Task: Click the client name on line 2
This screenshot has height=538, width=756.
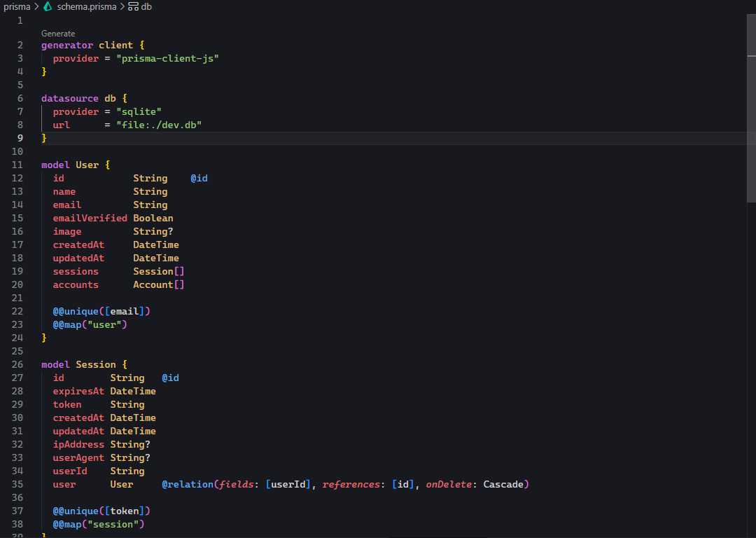Action: [115, 46]
